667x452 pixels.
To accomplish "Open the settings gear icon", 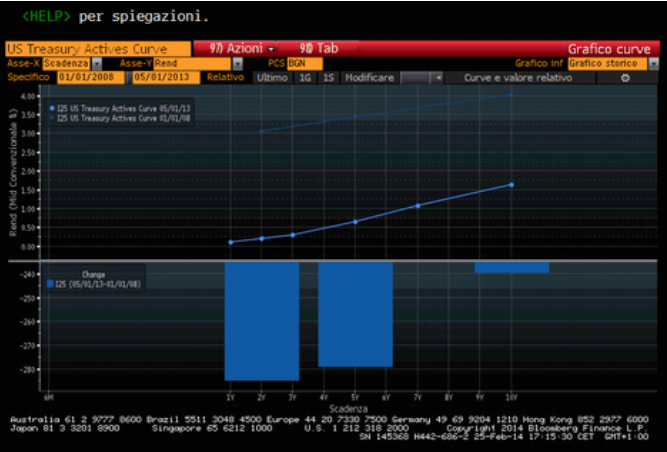I will click(x=625, y=78).
